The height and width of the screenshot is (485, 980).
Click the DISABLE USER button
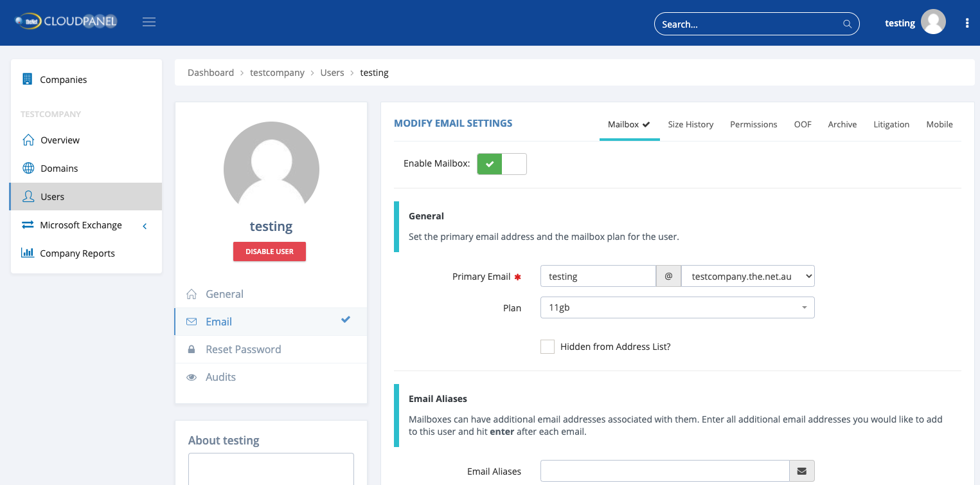point(269,251)
